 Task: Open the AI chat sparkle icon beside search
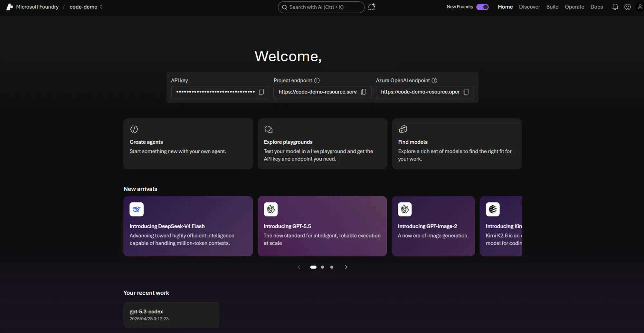click(x=372, y=7)
